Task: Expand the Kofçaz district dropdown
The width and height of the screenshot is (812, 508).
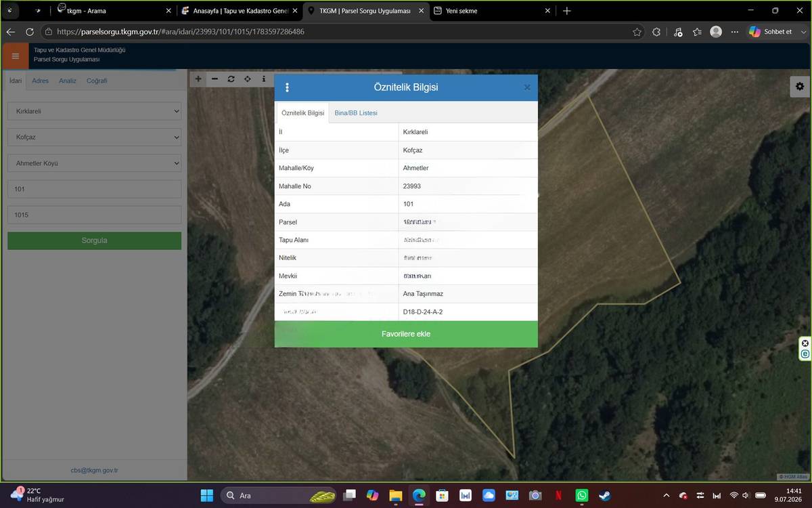Action: [x=95, y=137]
